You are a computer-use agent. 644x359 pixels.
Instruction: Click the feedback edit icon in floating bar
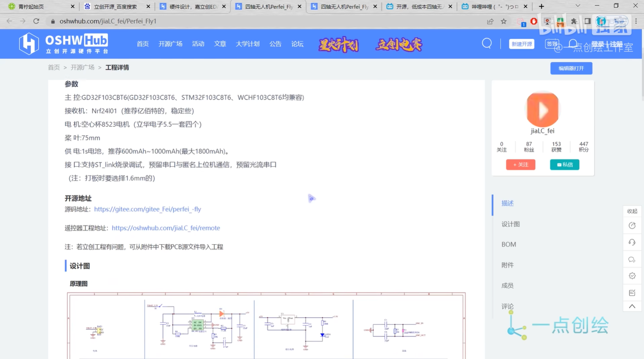click(x=632, y=293)
